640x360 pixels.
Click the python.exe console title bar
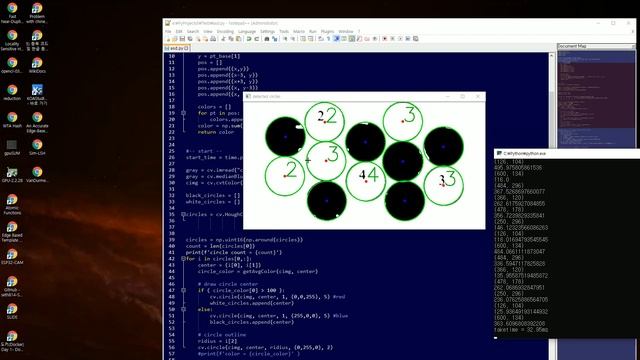point(567,153)
